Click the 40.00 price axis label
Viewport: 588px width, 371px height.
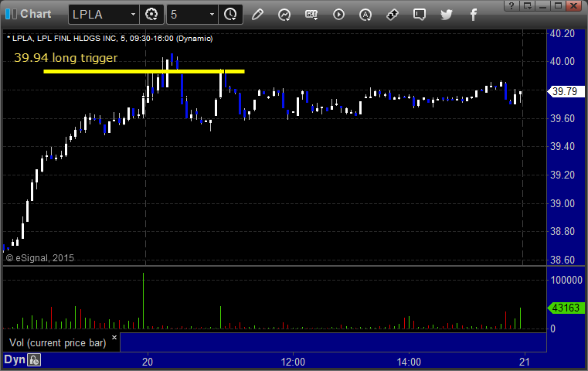tap(563, 61)
